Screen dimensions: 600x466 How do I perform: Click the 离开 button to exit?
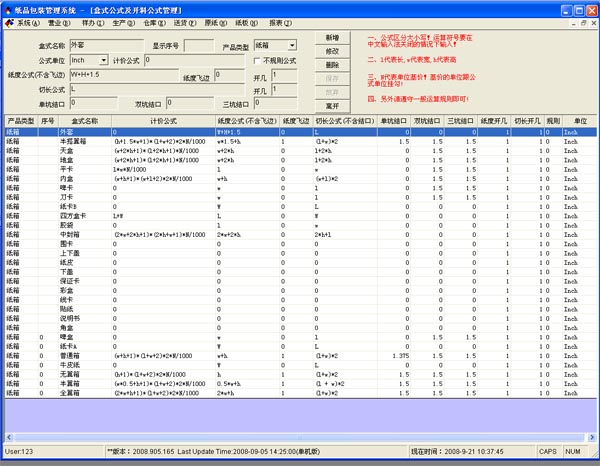point(332,106)
